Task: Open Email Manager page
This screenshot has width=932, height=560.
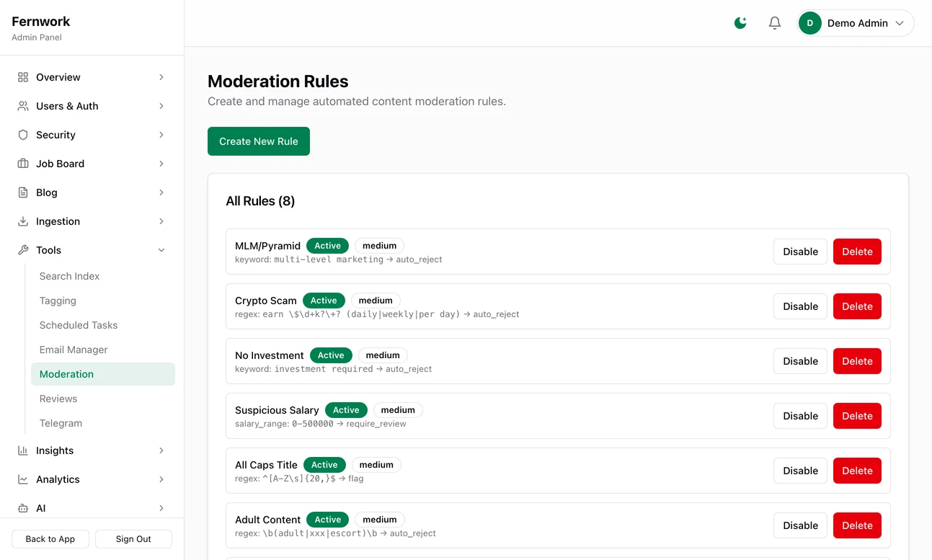Action: [103, 350]
